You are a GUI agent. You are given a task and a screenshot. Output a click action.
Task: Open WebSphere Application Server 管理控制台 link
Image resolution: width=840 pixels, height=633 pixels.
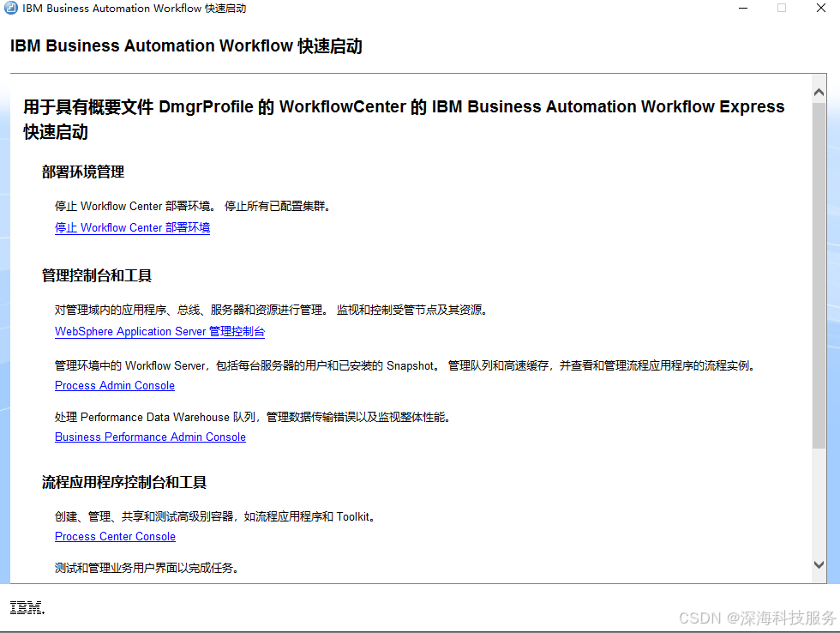(159, 331)
